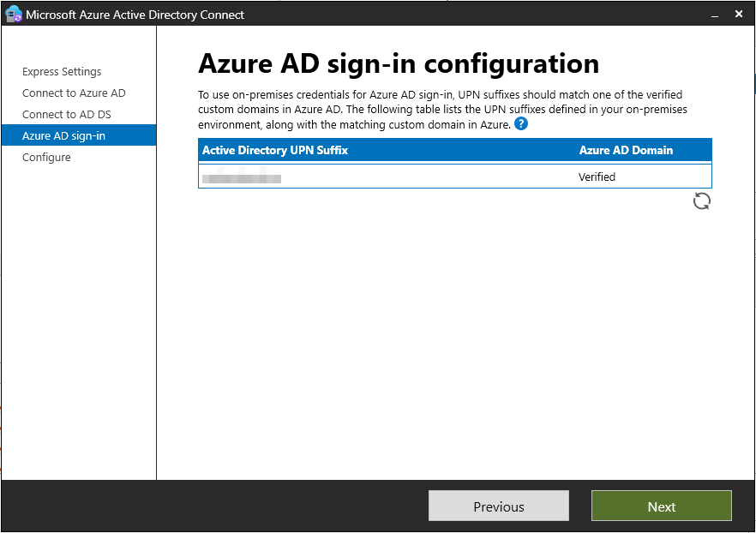
Task: Click the Previous button
Action: [499, 506]
